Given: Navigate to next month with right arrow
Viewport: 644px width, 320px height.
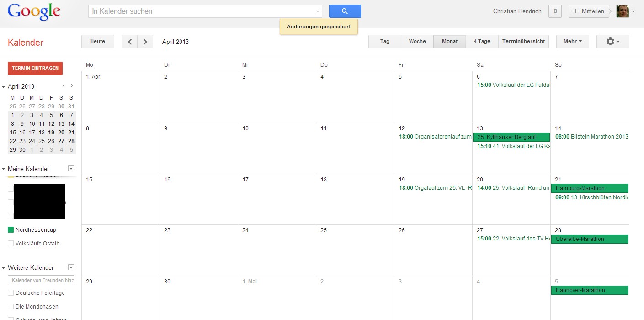Looking at the screenshot, I should [x=145, y=42].
